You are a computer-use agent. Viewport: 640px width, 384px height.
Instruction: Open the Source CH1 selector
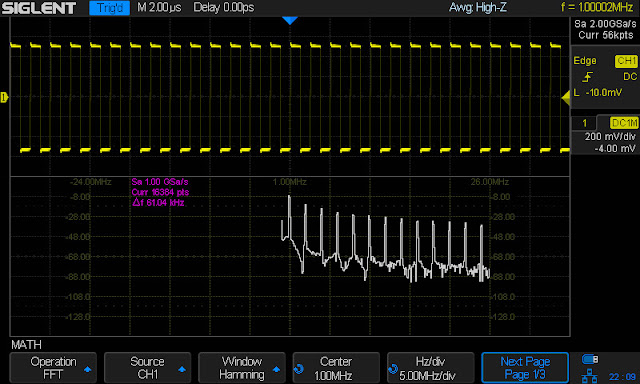coord(147,368)
